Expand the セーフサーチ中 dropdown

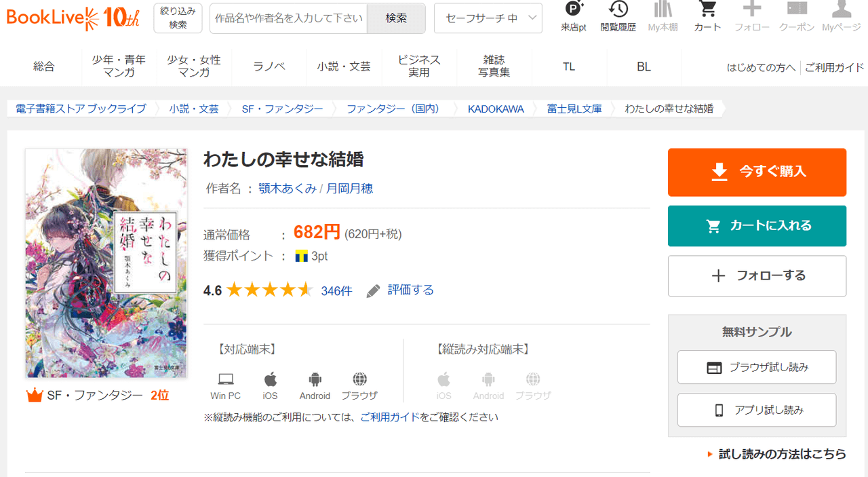488,18
